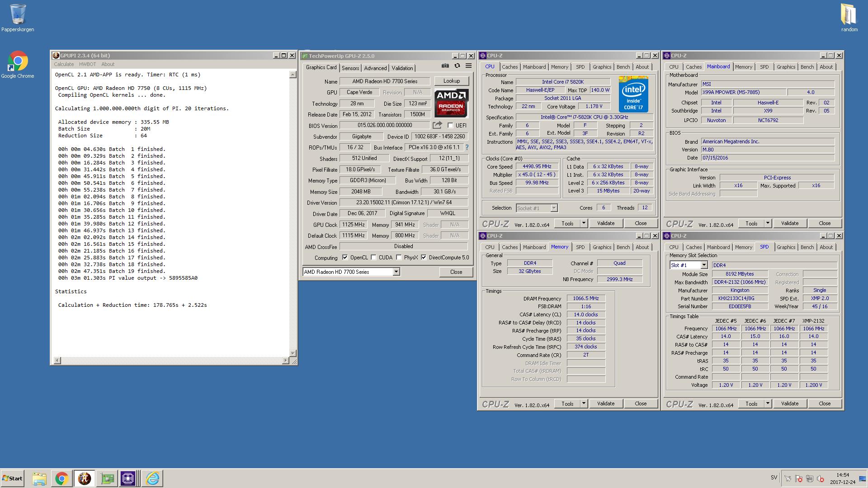Image resolution: width=868 pixels, height=488 pixels.
Task: Click the GPUPI window title icon
Action: click(x=56, y=56)
